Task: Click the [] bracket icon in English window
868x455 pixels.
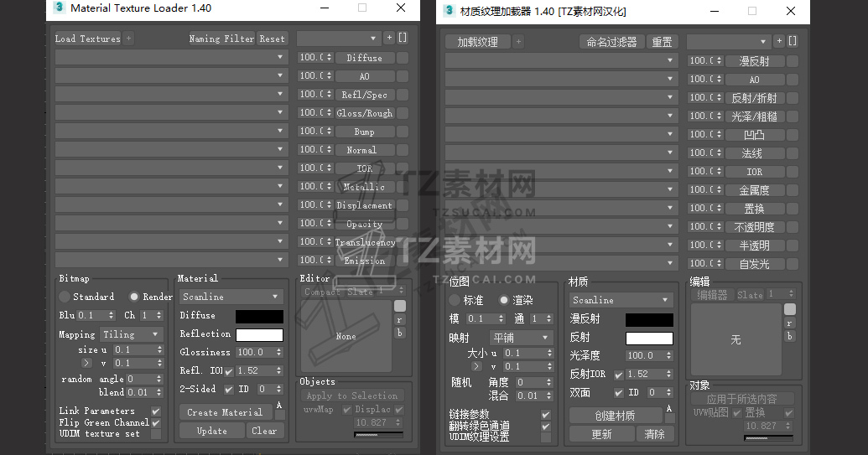Action: click(403, 38)
